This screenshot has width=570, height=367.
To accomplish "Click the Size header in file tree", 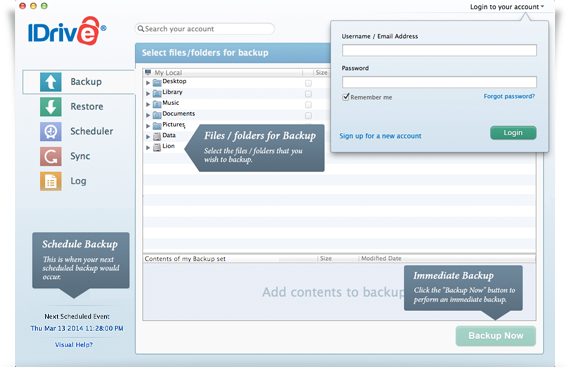I will tap(321, 73).
